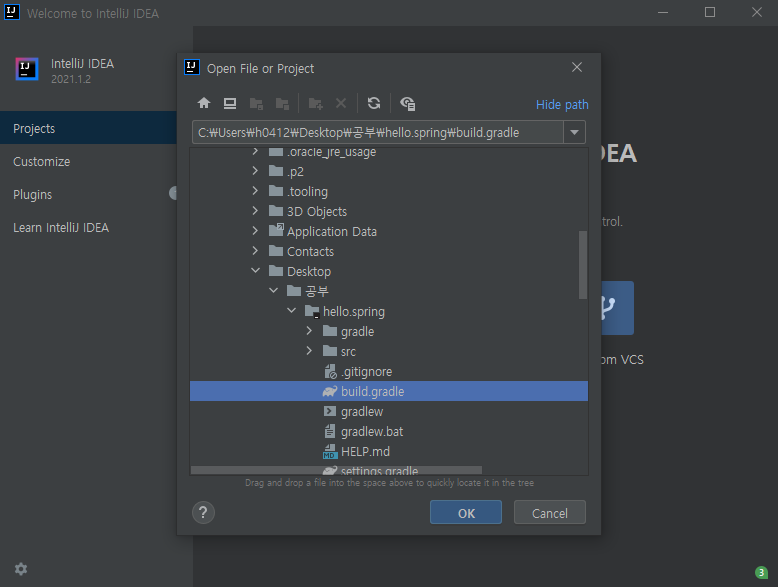Image resolution: width=778 pixels, height=587 pixels.
Task: Click the horizontal scrollbar of file tree
Action: [x=336, y=470]
